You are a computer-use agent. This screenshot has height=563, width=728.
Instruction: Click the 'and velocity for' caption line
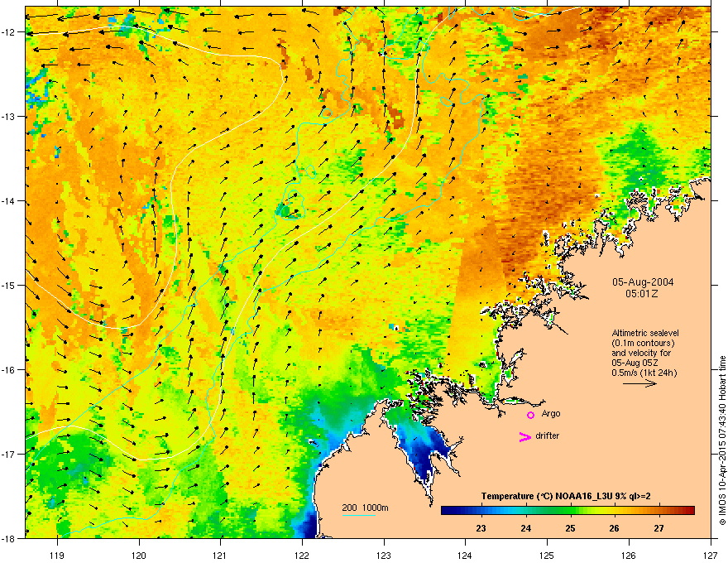[x=641, y=353]
